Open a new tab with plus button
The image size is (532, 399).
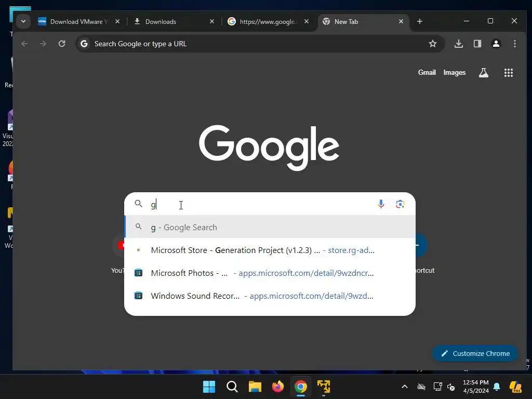tap(420, 21)
